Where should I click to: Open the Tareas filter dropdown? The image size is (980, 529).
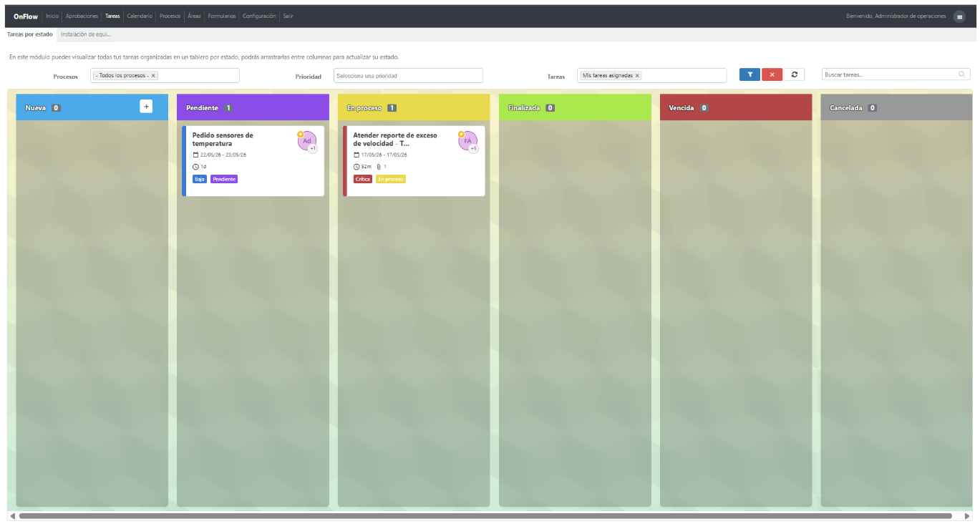651,75
